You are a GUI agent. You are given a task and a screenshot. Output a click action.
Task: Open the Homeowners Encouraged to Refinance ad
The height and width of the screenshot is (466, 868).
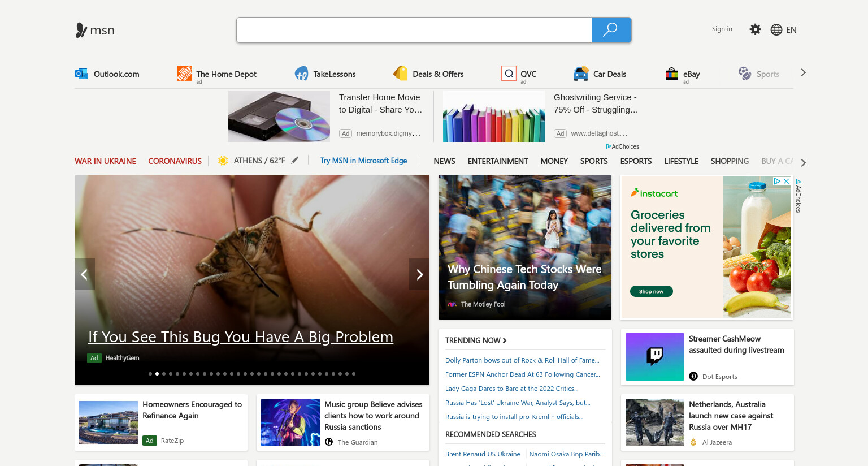coord(192,410)
